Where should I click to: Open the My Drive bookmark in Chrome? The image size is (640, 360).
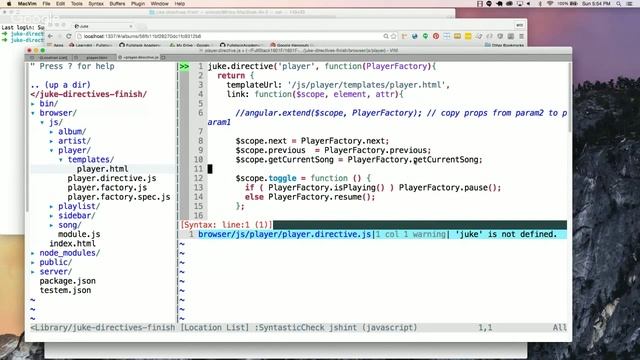click(x=190, y=45)
